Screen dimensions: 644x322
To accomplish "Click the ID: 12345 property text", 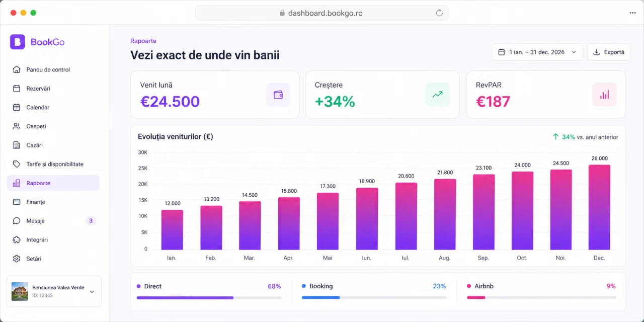I will [42, 295].
